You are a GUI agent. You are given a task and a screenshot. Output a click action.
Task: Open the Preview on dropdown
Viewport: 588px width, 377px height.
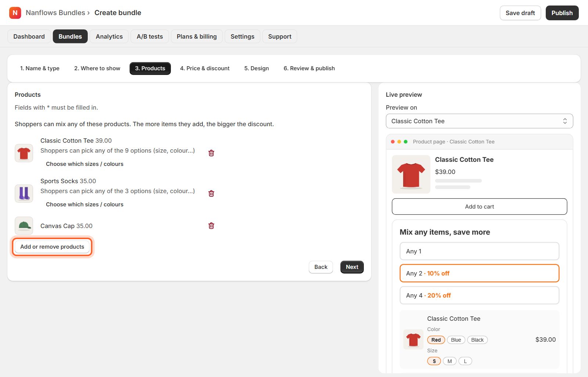pyautogui.click(x=480, y=121)
